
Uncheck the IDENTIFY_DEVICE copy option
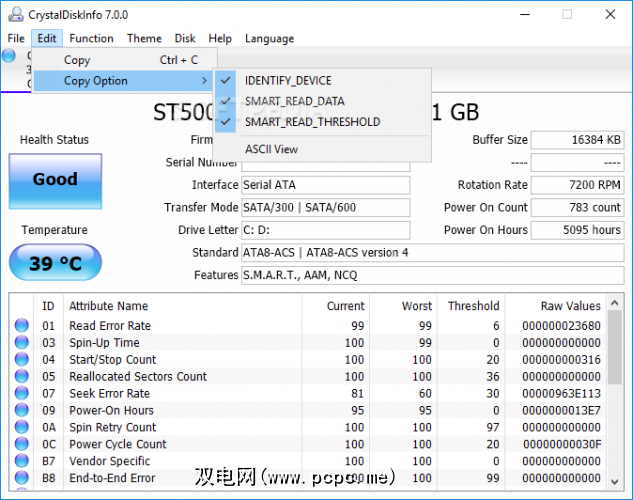coord(288,81)
